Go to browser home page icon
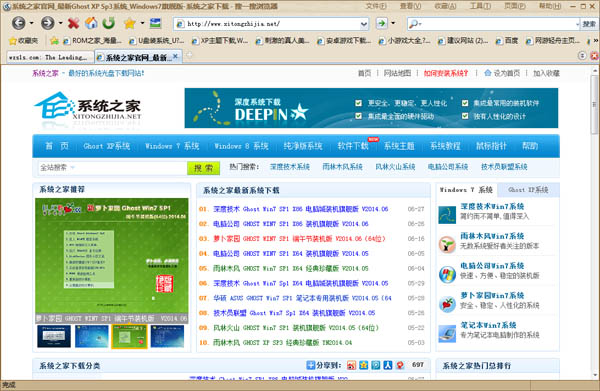Screen dimensions: 600x391 tap(91, 23)
